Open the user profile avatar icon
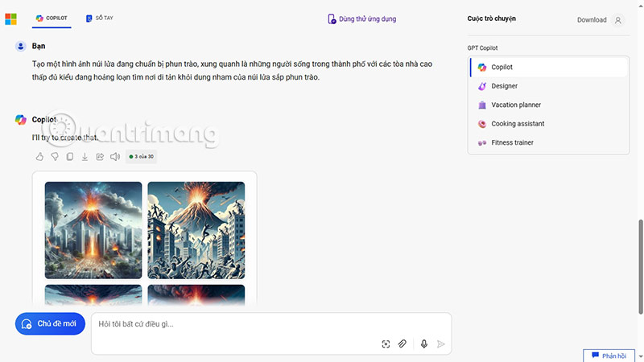This screenshot has width=644, height=362. pos(618,20)
